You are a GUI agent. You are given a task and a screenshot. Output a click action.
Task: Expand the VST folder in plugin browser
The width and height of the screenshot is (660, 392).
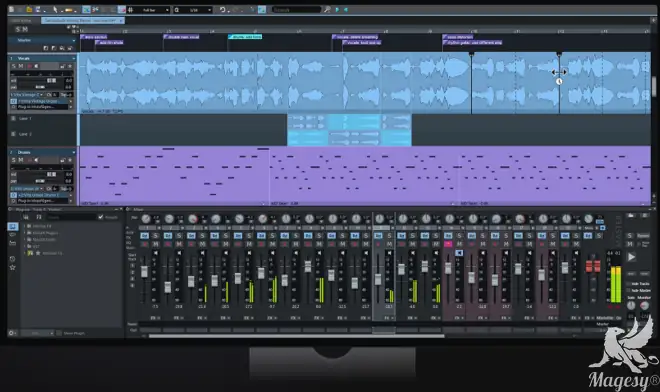(x=24, y=246)
